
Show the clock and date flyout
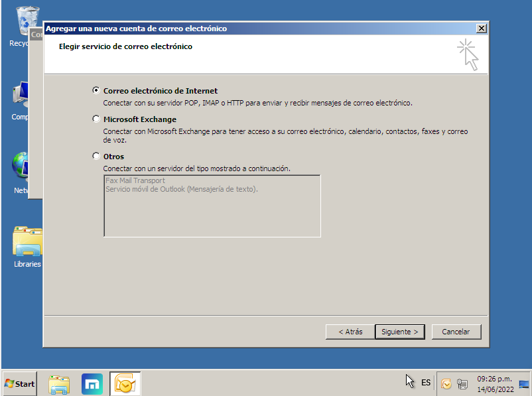[x=495, y=384]
